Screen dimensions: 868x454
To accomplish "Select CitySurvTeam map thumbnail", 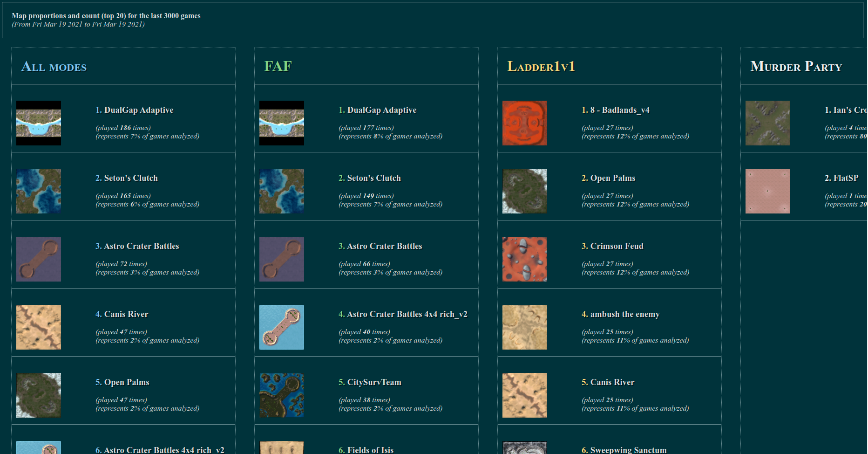I will pyautogui.click(x=282, y=395).
